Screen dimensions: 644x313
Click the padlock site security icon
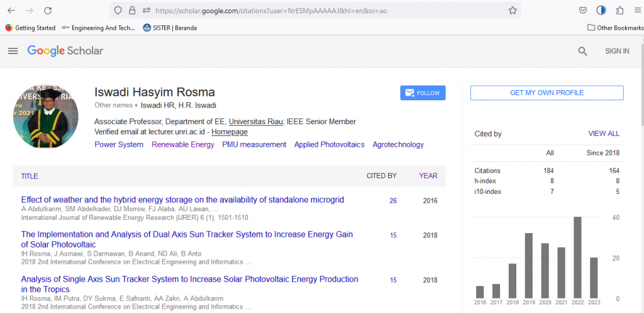pyautogui.click(x=132, y=11)
